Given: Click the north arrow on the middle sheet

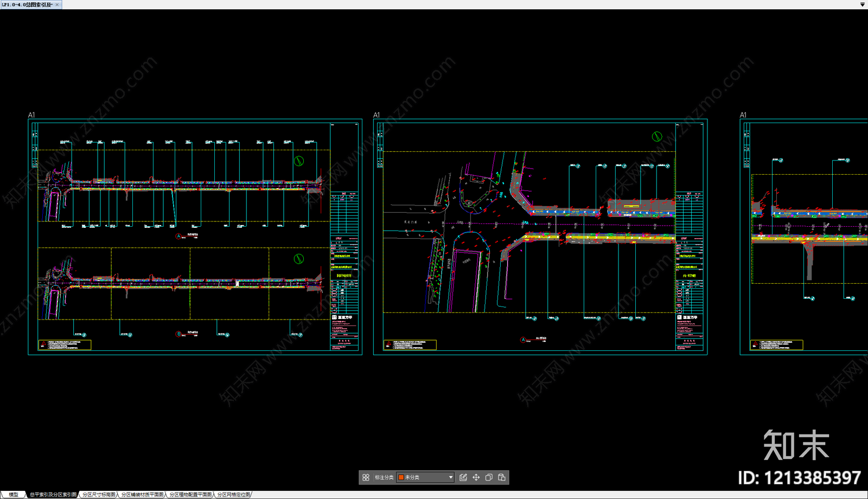Looking at the screenshot, I should coord(656,137).
